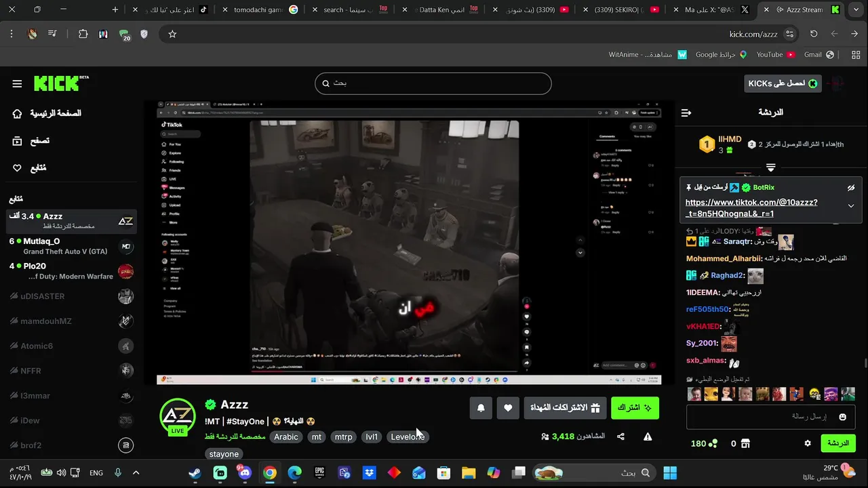Open Mutlaq_O channel in sidebar
Image resolution: width=868 pixels, height=488 pixels.
click(71, 246)
